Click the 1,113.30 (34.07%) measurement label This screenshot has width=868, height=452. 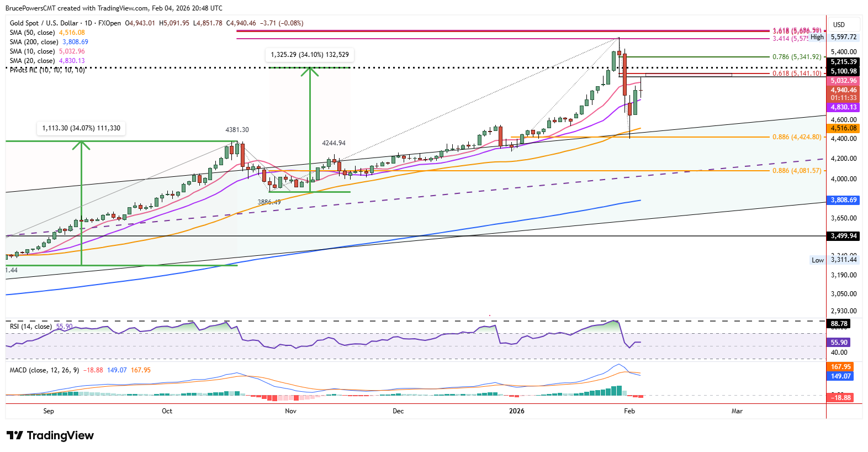[81, 128]
